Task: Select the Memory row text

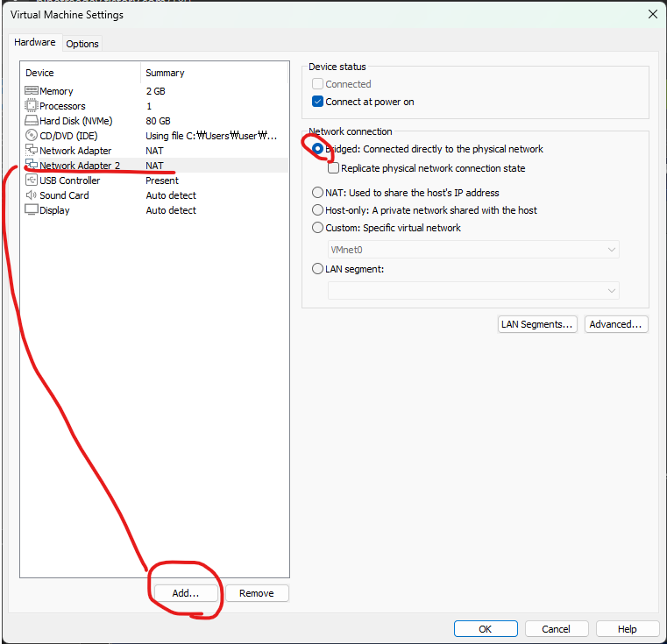Action: tap(56, 91)
